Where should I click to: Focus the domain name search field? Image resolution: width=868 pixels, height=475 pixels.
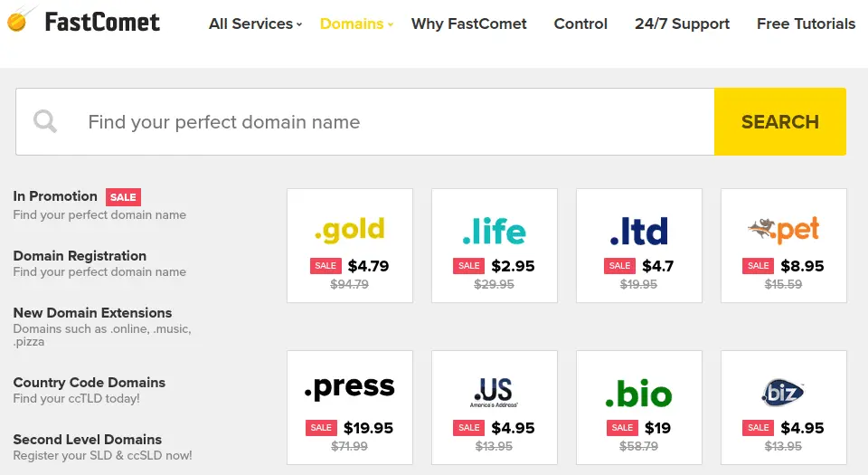[x=365, y=122]
